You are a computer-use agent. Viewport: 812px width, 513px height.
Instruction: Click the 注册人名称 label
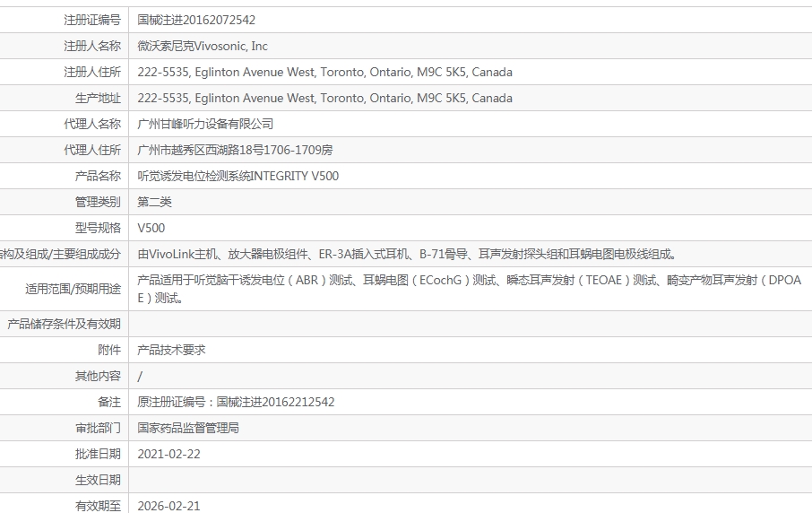[x=92, y=46]
